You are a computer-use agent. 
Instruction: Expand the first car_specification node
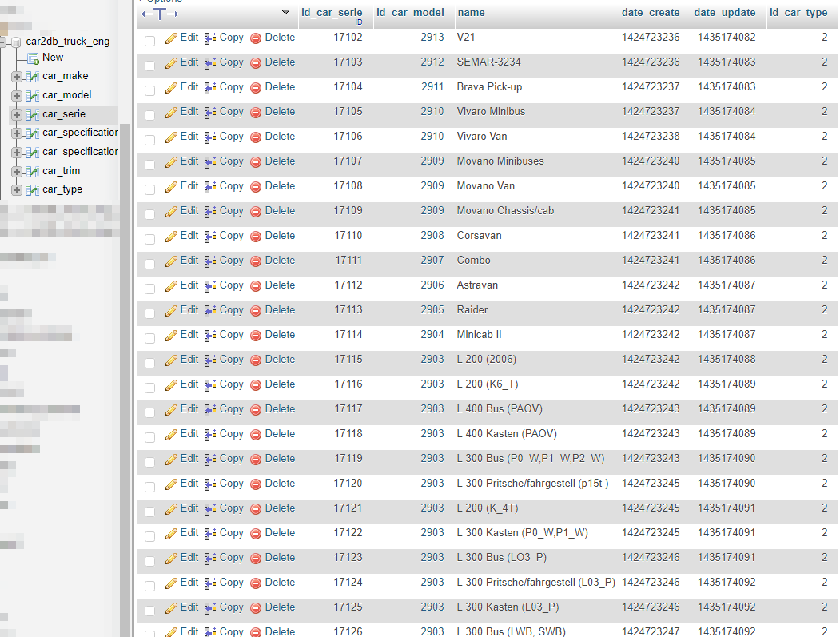(17, 133)
